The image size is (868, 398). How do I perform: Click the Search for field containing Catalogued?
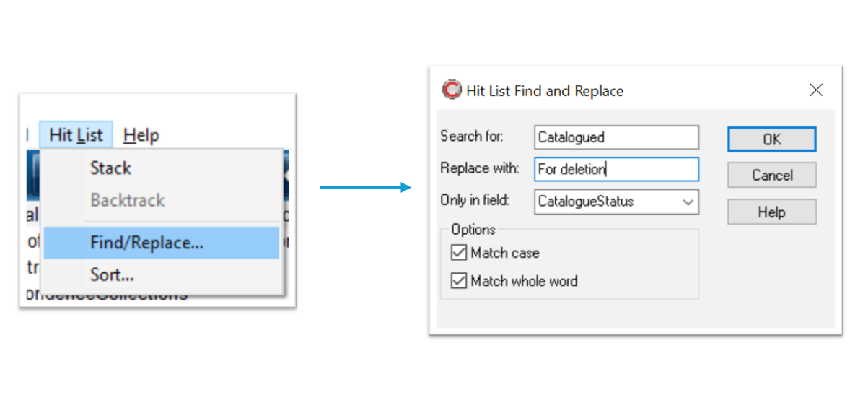617,137
